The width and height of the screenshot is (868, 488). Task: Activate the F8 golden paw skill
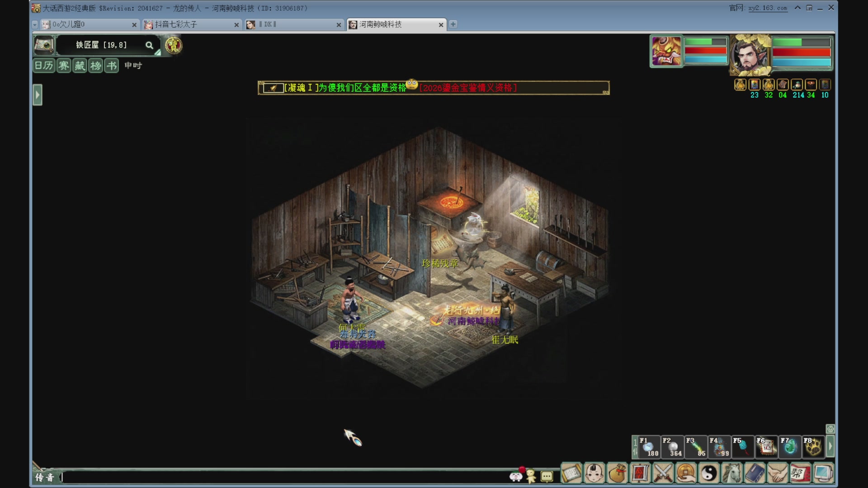[x=813, y=447]
